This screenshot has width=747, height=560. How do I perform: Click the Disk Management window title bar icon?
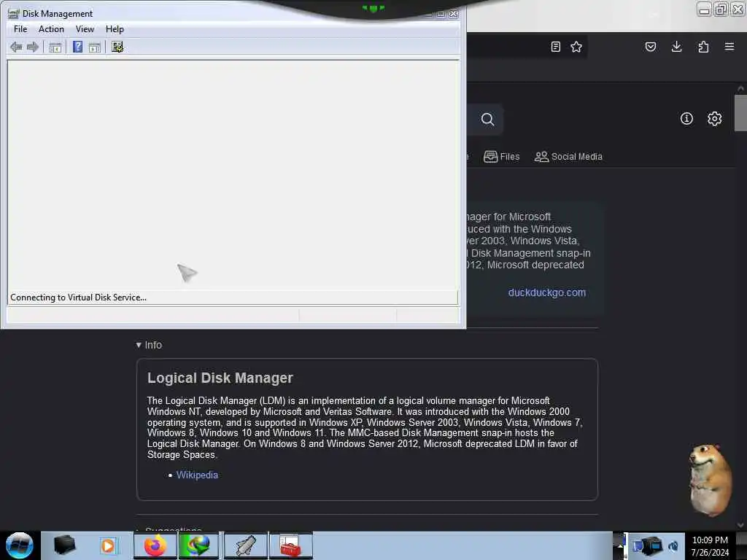[13, 13]
